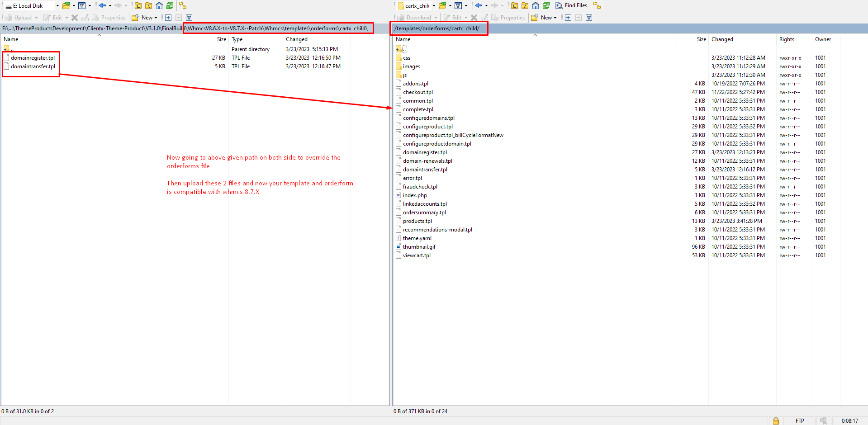This screenshot has height=425, width=868.
Task: Open the remote css folder
Action: (x=407, y=58)
